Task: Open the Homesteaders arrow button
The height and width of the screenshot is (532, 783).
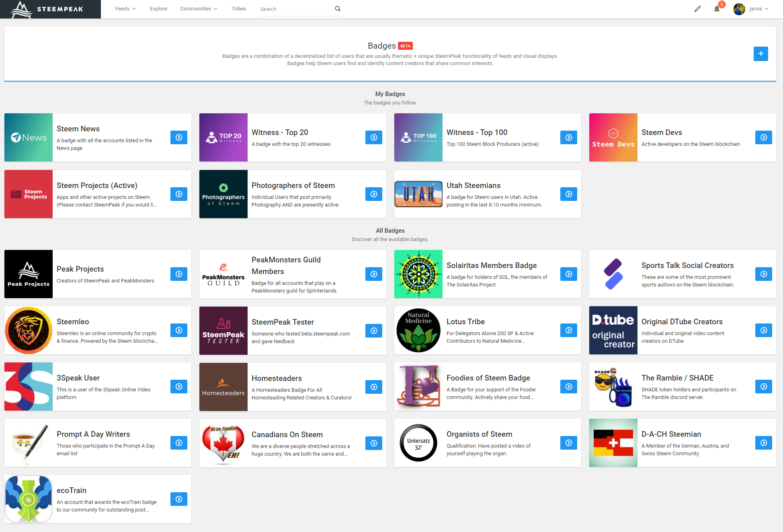Action: point(374,387)
